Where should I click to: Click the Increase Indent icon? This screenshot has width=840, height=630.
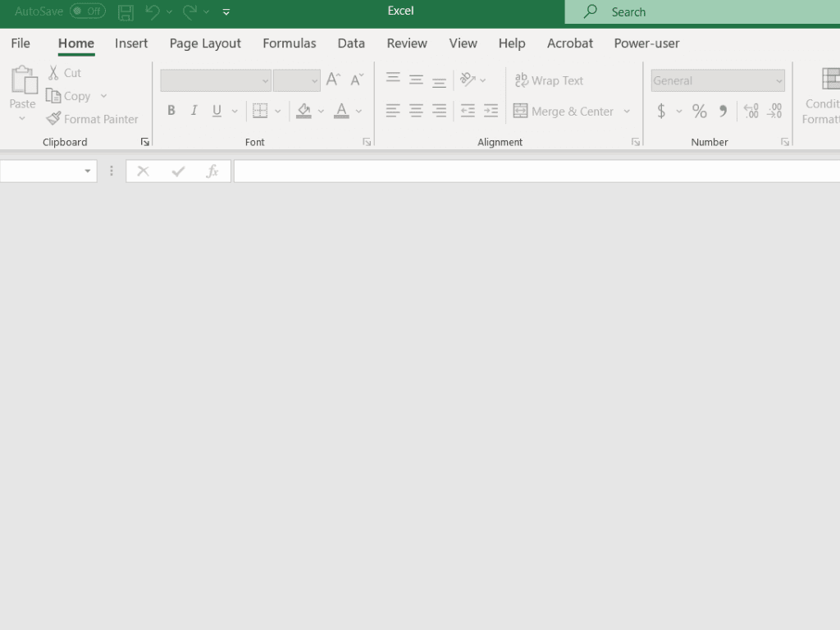[491, 111]
